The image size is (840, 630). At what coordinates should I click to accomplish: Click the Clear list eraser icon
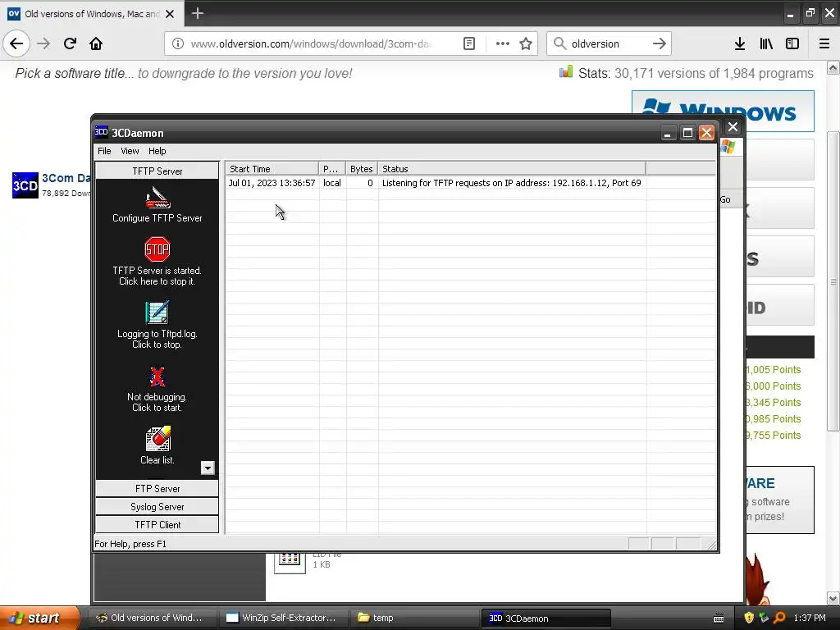click(x=158, y=439)
